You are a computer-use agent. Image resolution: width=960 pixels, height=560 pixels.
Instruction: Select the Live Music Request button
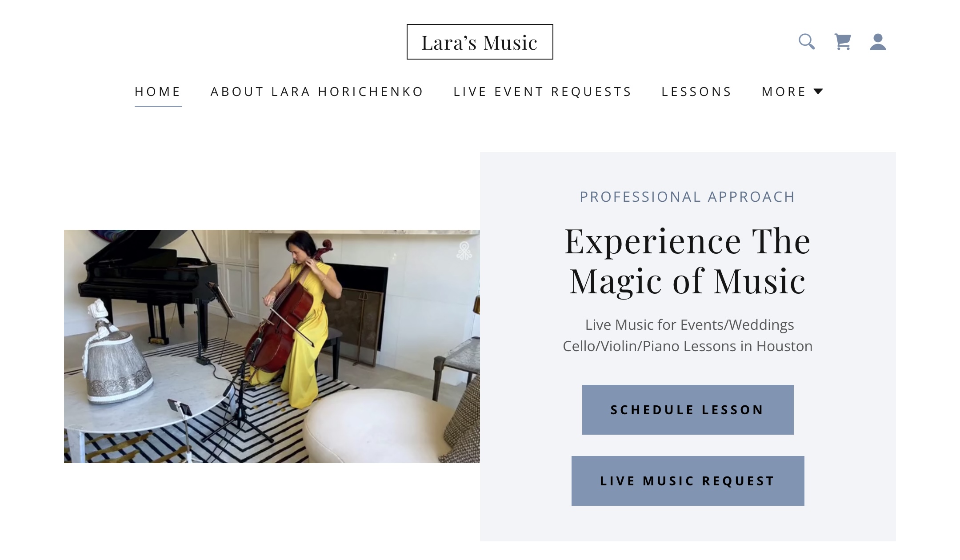pos(688,481)
